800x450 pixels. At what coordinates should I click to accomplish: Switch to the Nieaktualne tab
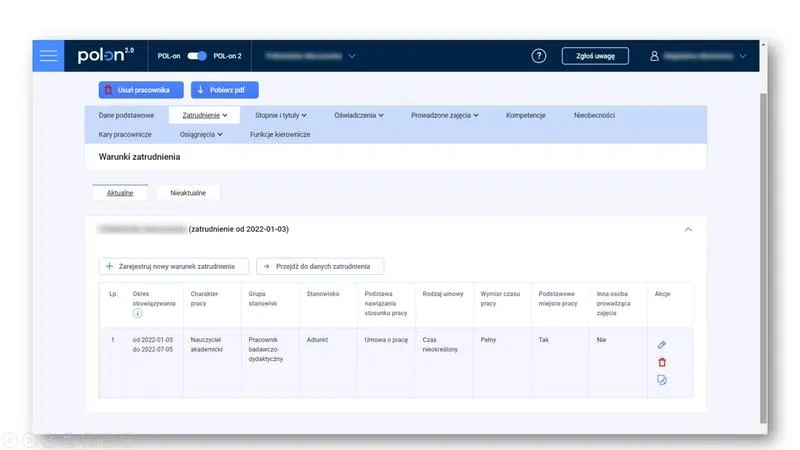click(x=188, y=192)
